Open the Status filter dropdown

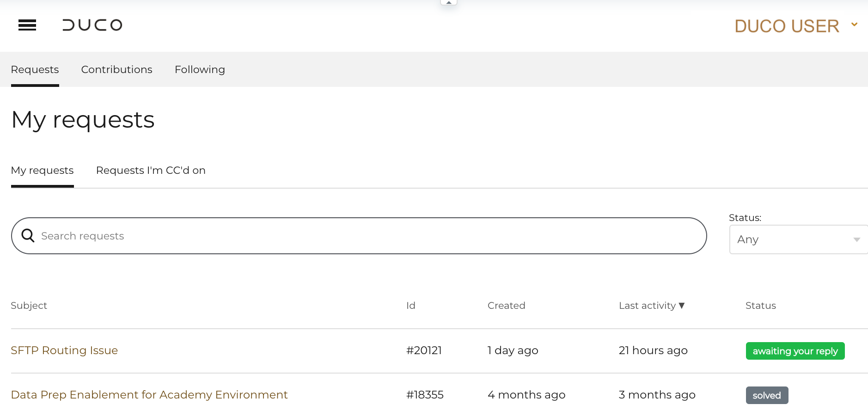pyautogui.click(x=798, y=239)
